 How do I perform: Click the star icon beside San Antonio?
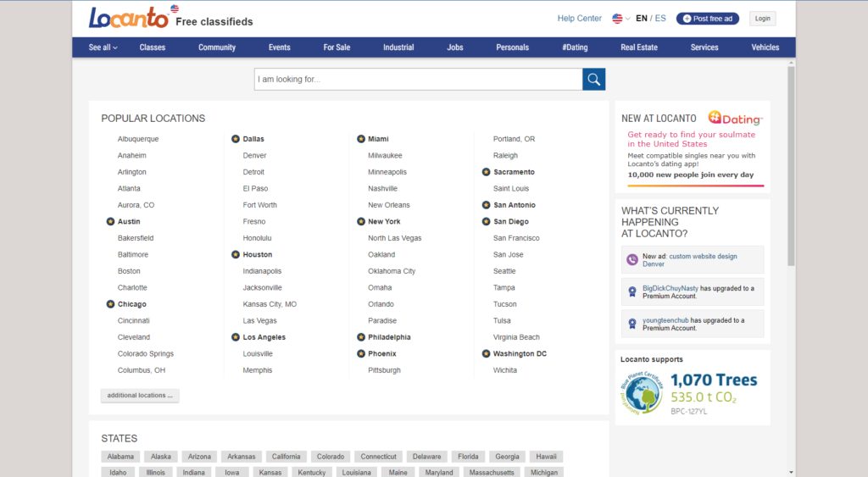point(486,205)
